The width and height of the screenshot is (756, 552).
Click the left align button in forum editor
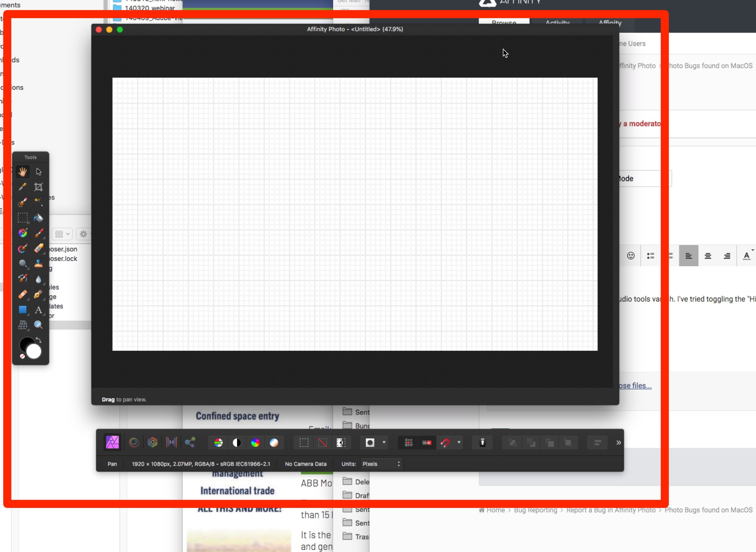(x=688, y=256)
